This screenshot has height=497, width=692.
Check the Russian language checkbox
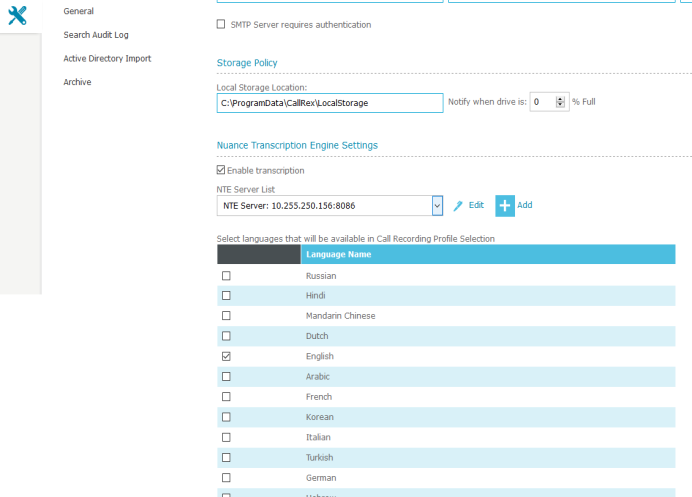click(226, 275)
